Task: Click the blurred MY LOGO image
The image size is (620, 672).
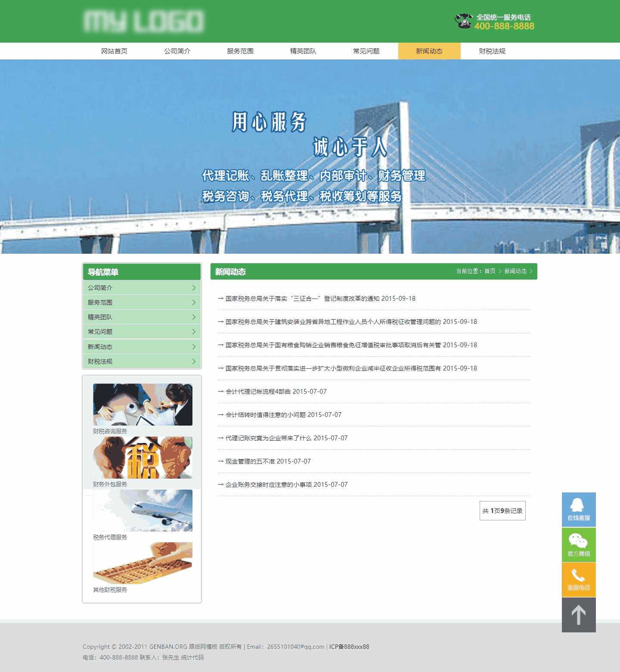Action: (143, 22)
